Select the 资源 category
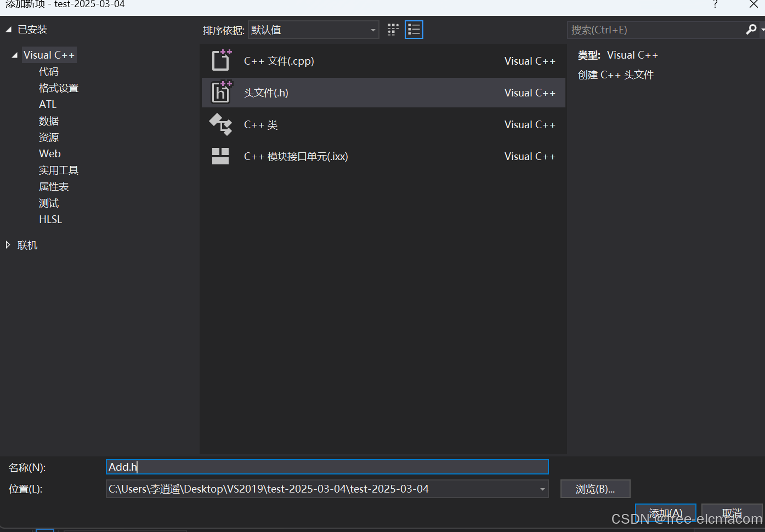 48,137
